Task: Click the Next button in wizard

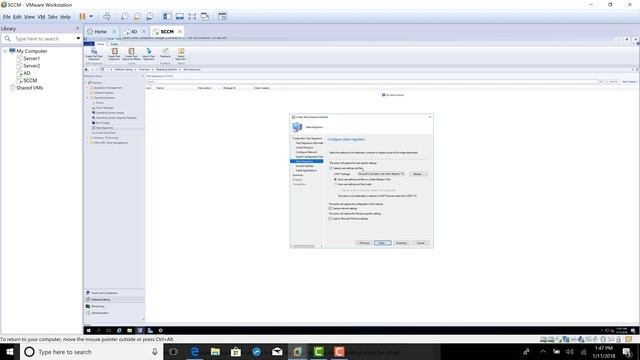Action: [382, 243]
